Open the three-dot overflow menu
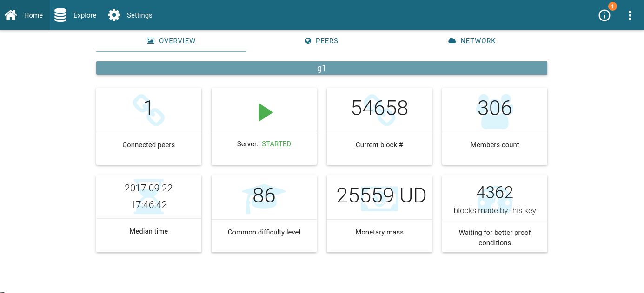The width and height of the screenshot is (644, 293). click(630, 15)
